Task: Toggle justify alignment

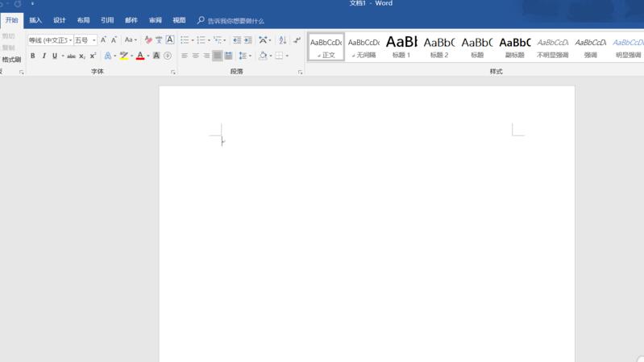Action: pos(218,56)
